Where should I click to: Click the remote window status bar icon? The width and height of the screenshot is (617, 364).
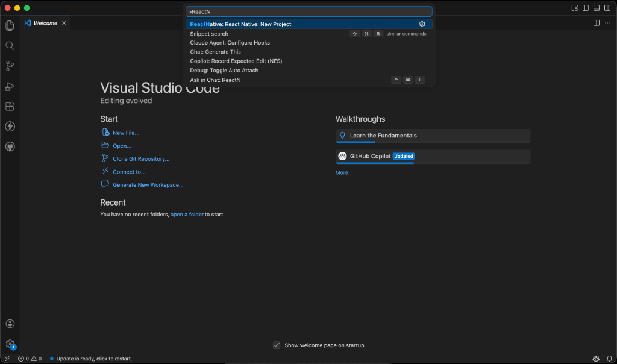7,359
